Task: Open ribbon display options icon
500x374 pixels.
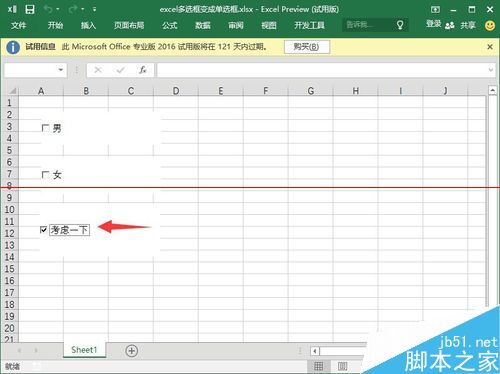Action: [x=435, y=9]
